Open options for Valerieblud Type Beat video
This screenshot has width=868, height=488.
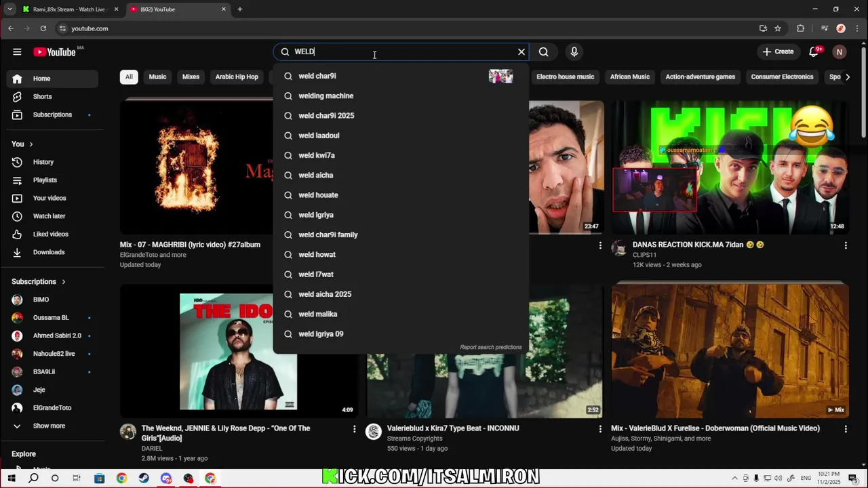point(600,429)
